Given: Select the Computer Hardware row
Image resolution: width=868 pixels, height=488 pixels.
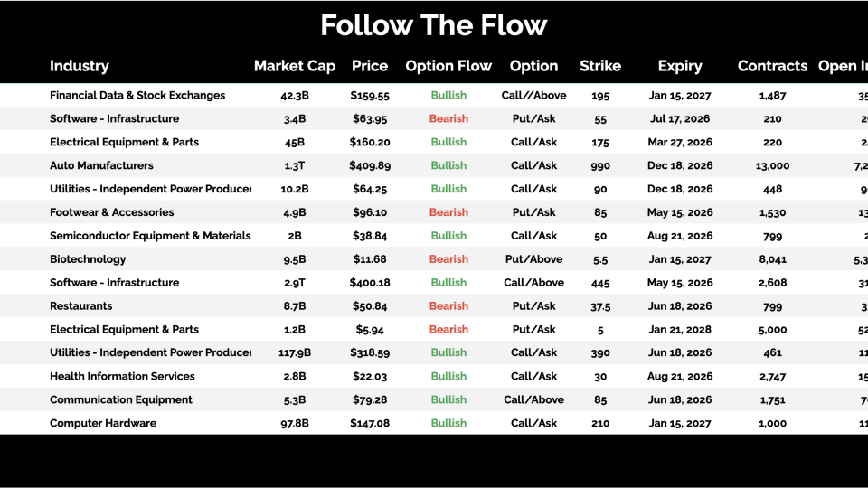Looking at the screenshot, I should click(x=103, y=423).
